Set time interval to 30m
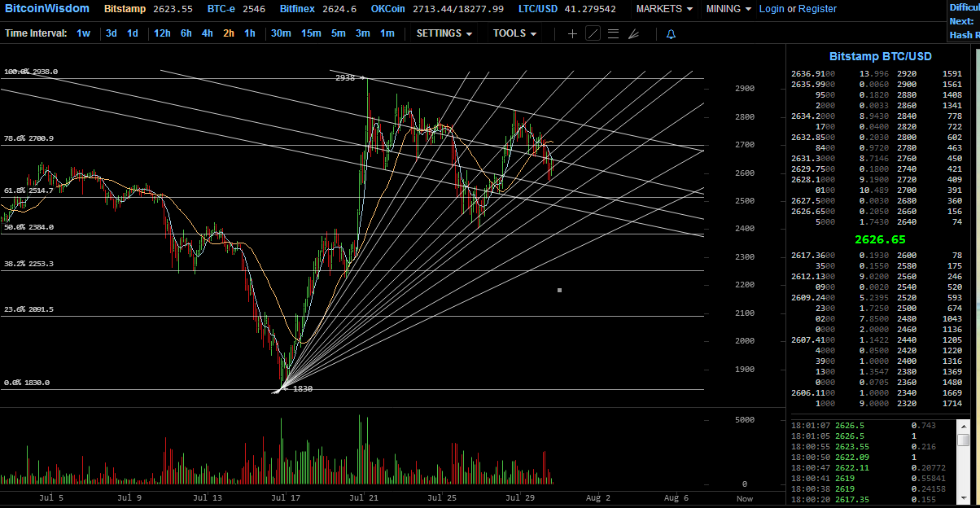Screen dimensions: 980x508 point(281,33)
